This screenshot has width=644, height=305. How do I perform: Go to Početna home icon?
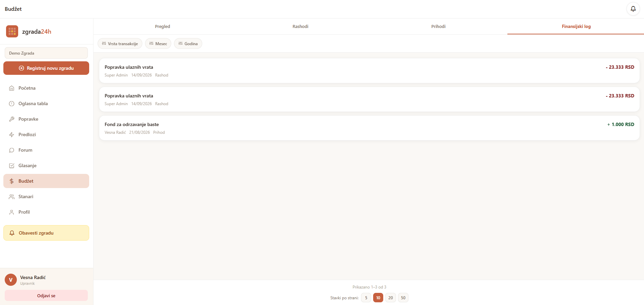(x=12, y=88)
